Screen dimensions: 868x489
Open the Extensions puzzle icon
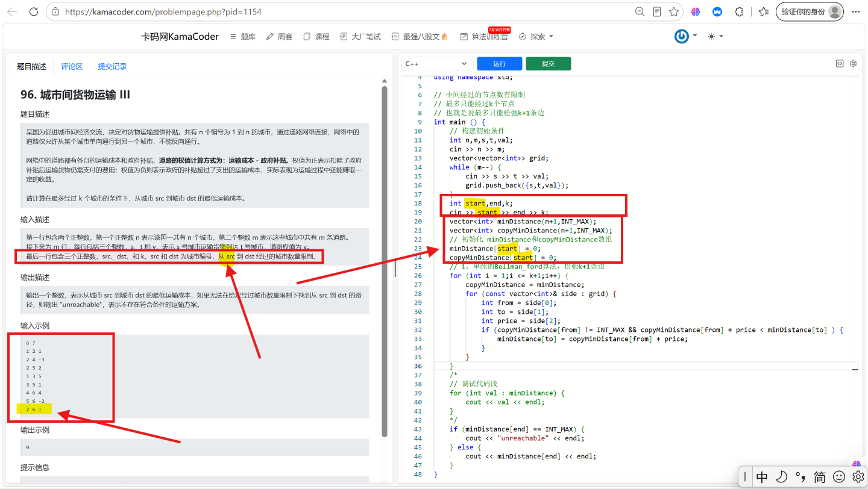(739, 11)
